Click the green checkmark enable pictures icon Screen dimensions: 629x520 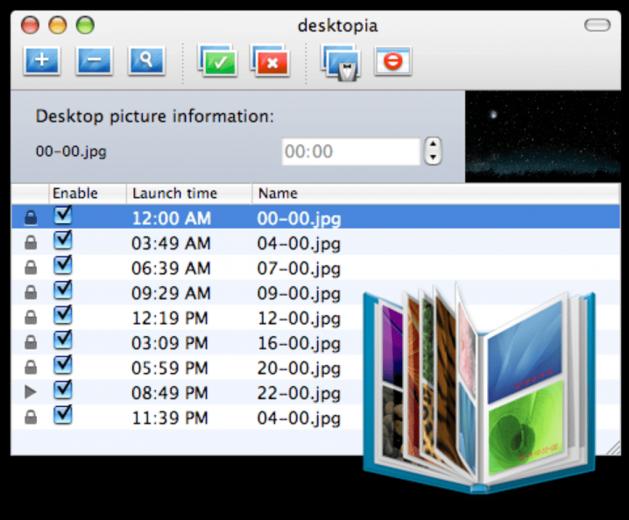click(217, 61)
